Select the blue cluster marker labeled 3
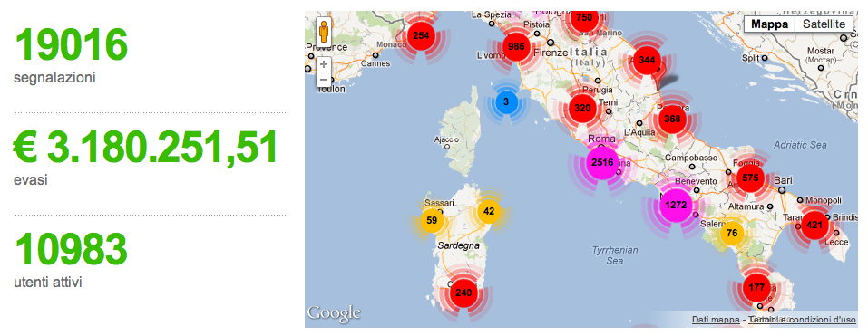The width and height of the screenshot is (868, 336). [x=506, y=102]
